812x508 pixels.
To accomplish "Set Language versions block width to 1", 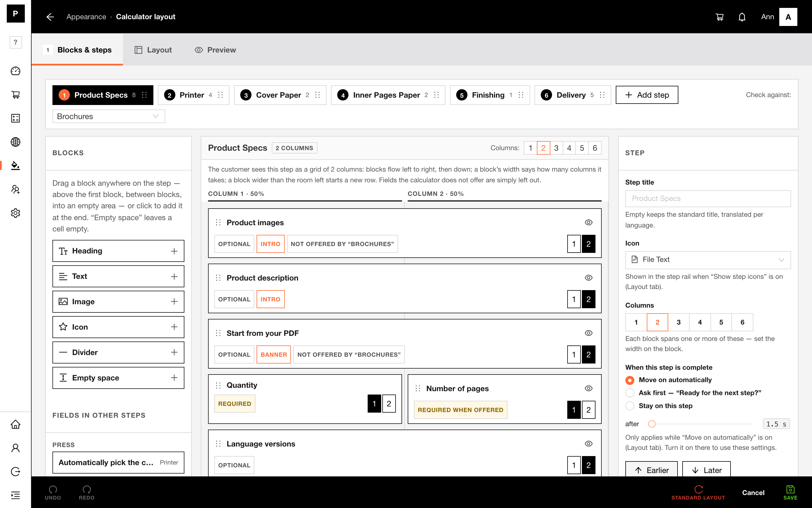I will point(574,465).
